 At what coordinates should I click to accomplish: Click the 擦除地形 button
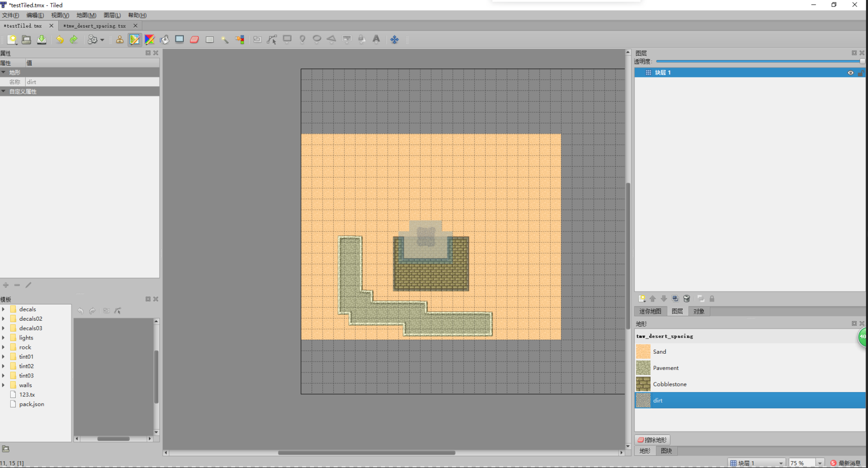pyautogui.click(x=652, y=439)
